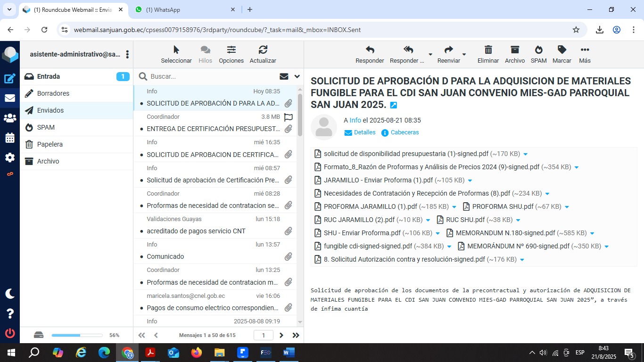Screen dimensions: 644x362
Task: Open the Reenviar dropdown arrow
Action: point(464,55)
